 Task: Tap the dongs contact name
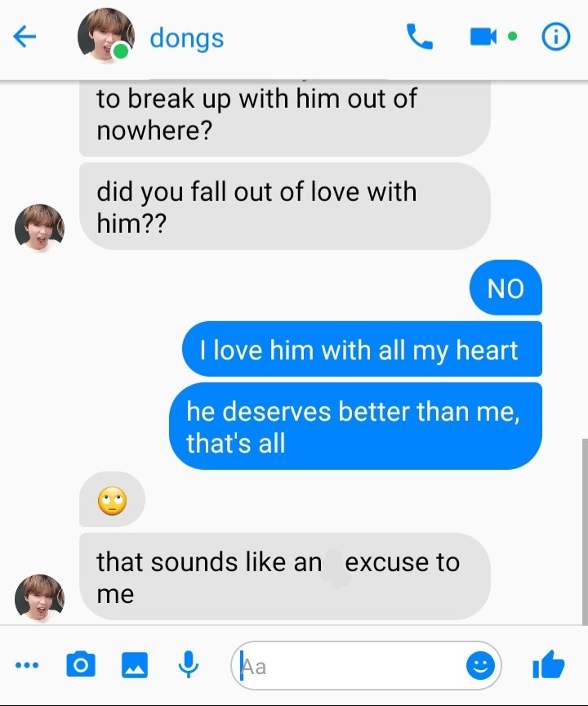[187, 38]
